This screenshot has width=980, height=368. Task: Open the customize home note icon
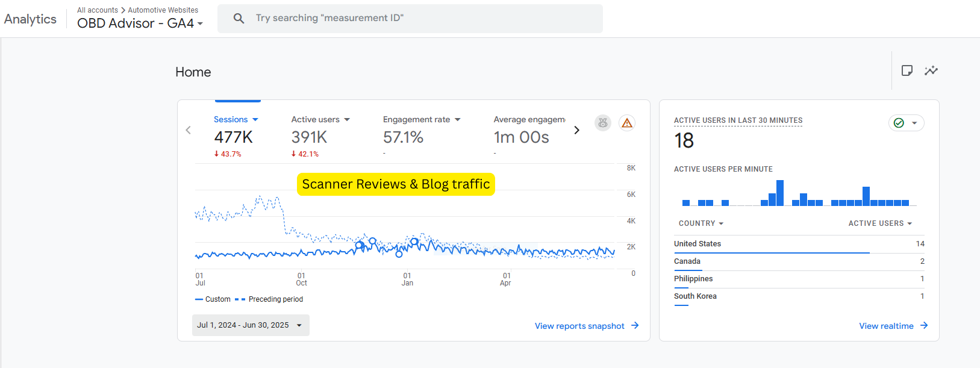tap(907, 70)
